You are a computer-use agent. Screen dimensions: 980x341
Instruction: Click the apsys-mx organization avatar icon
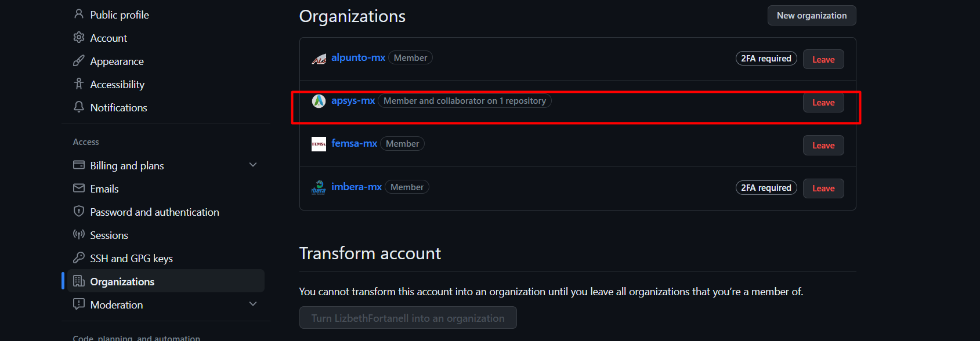pos(319,101)
